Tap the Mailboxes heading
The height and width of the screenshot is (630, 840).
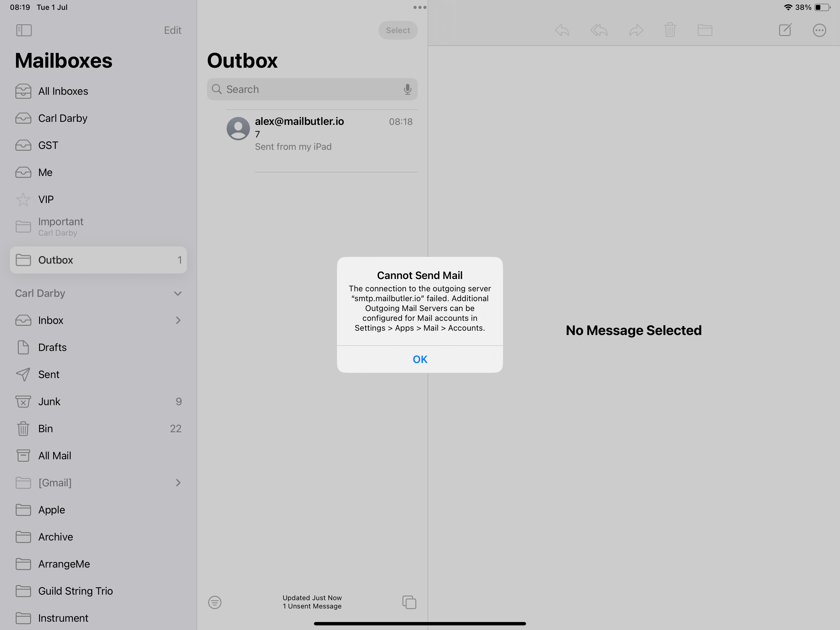pos(64,60)
